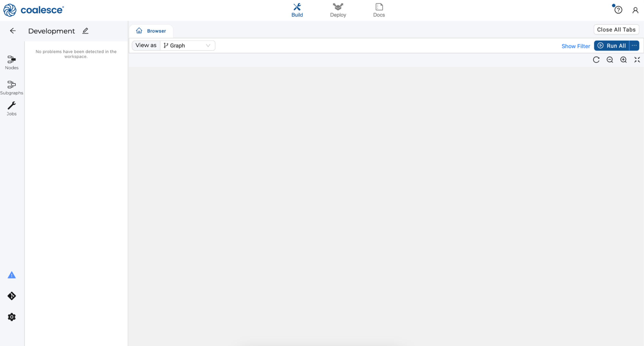Expand the View as Graph dropdown

point(187,46)
